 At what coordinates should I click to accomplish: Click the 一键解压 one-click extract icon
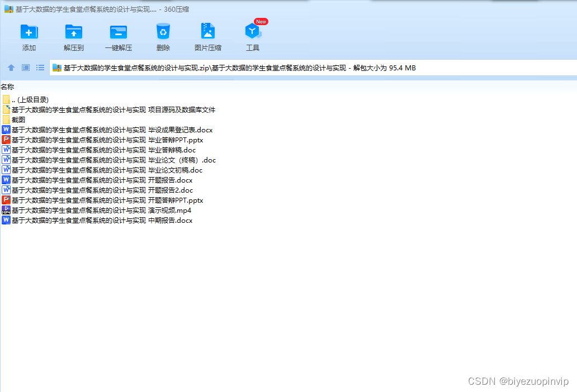(x=119, y=32)
